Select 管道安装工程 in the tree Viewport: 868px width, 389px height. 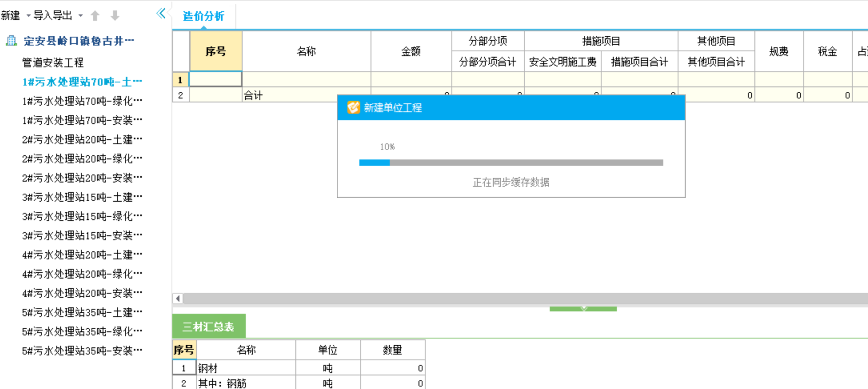[x=53, y=62]
